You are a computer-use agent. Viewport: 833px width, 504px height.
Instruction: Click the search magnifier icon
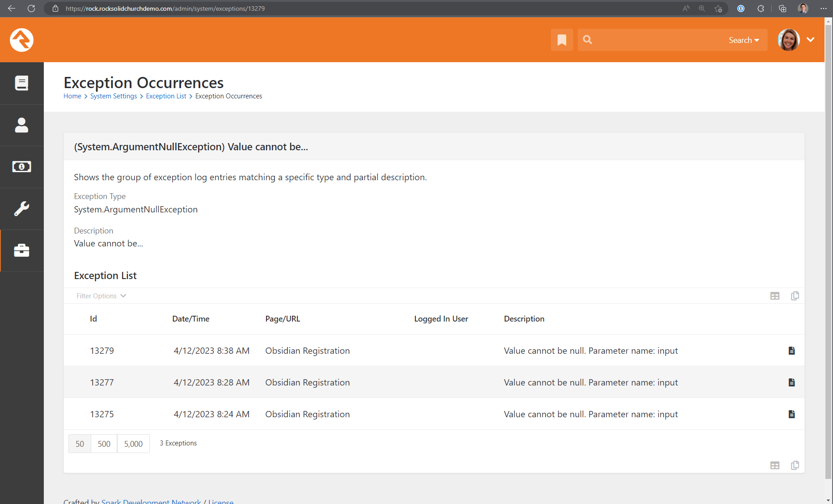coord(587,40)
